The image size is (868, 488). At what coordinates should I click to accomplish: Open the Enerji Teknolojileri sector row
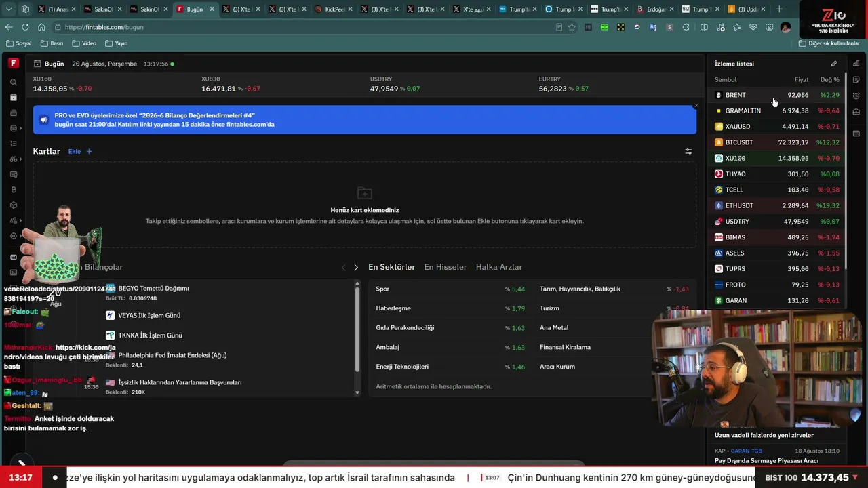point(451,367)
